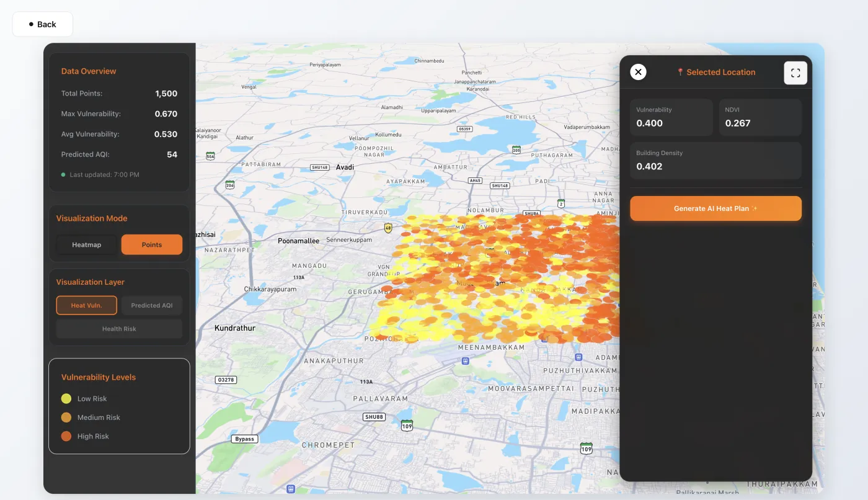The image size is (868, 500).
Task: Click the High Risk swatch
Action: [x=66, y=436]
